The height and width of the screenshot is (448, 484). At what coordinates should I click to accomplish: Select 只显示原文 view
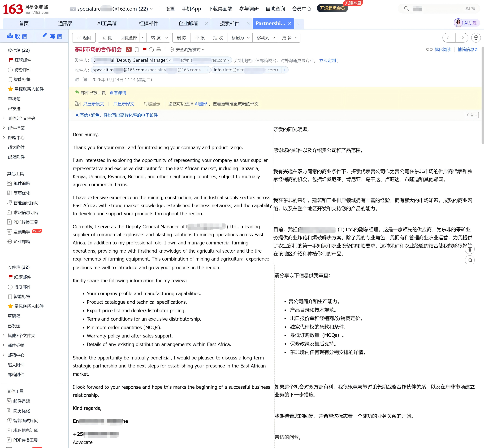93,104
